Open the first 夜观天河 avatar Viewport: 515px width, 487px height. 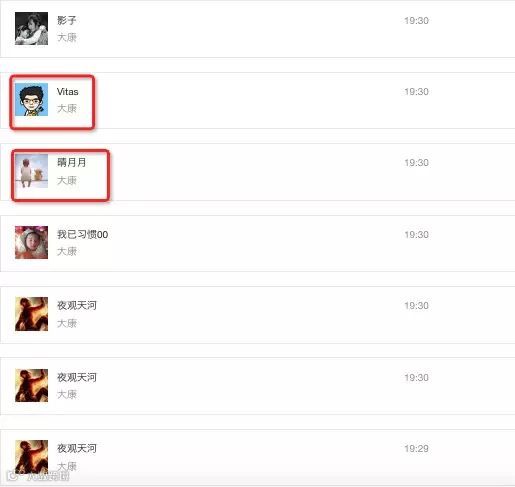[31, 314]
